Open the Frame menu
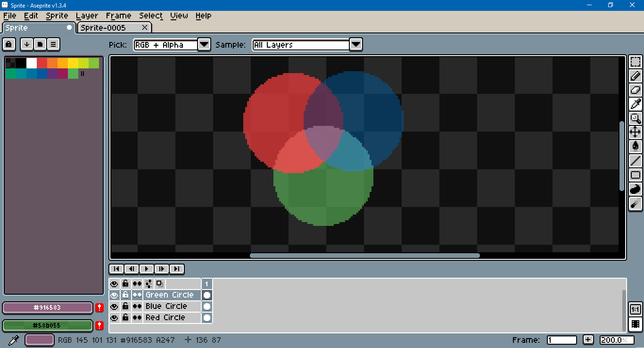The width and height of the screenshot is (644, 348). (118, 16)
